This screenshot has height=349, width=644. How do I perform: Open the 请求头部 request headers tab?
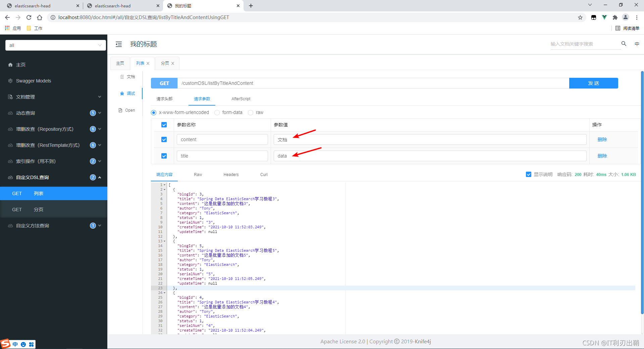(164, 99)
